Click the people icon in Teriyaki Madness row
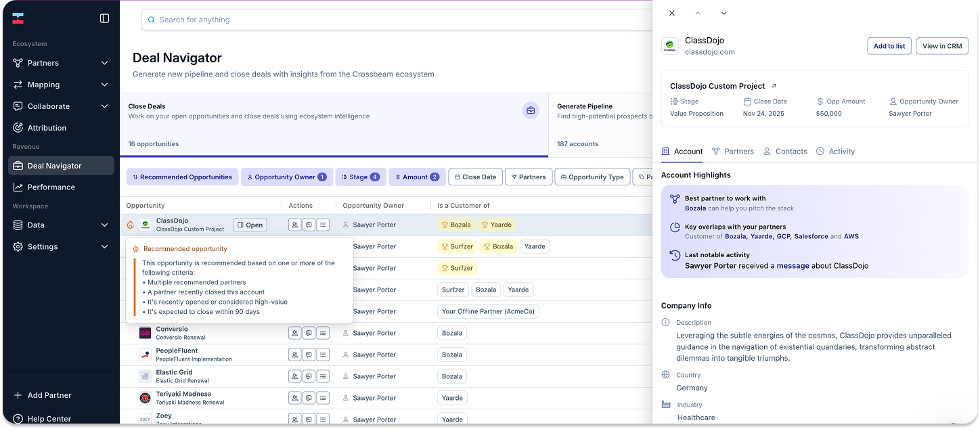 click(x=294, y=398)
